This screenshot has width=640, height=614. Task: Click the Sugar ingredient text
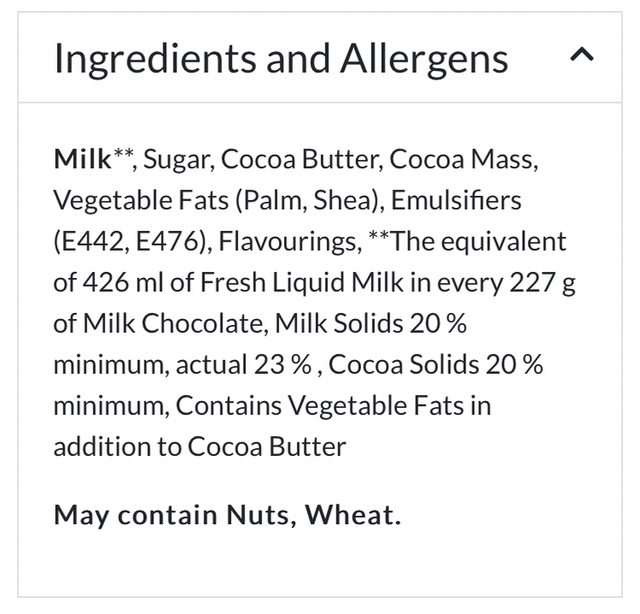179,160
